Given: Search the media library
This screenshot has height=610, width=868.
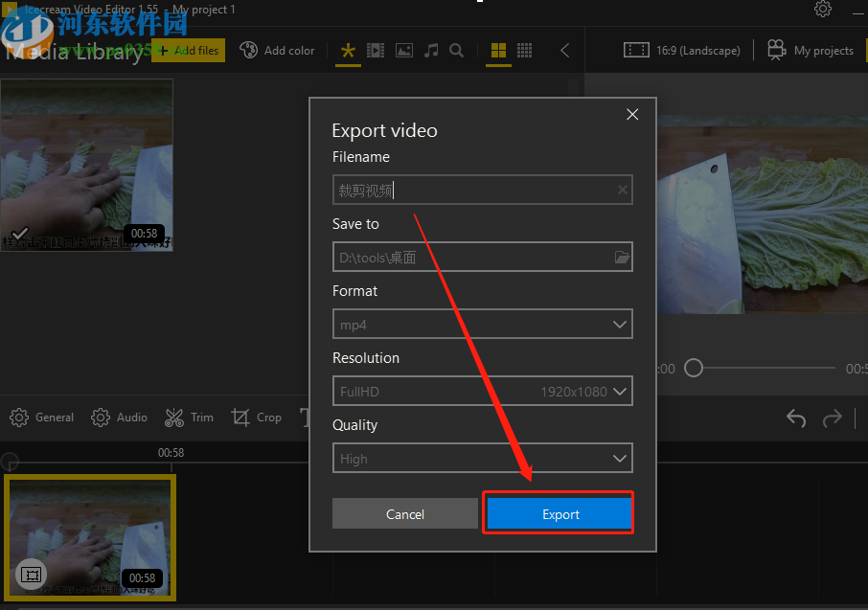Looking at the screenshot, I should coord(457,51).
